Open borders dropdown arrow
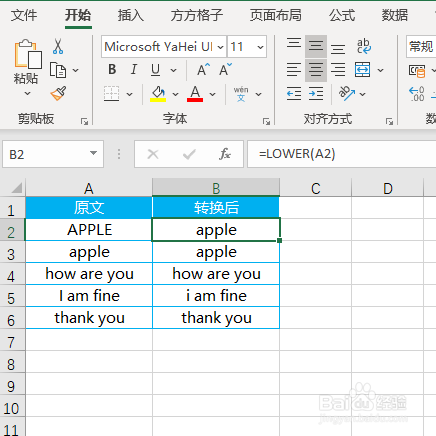Viewport: 436px width, 436px height. click(130, 94)
